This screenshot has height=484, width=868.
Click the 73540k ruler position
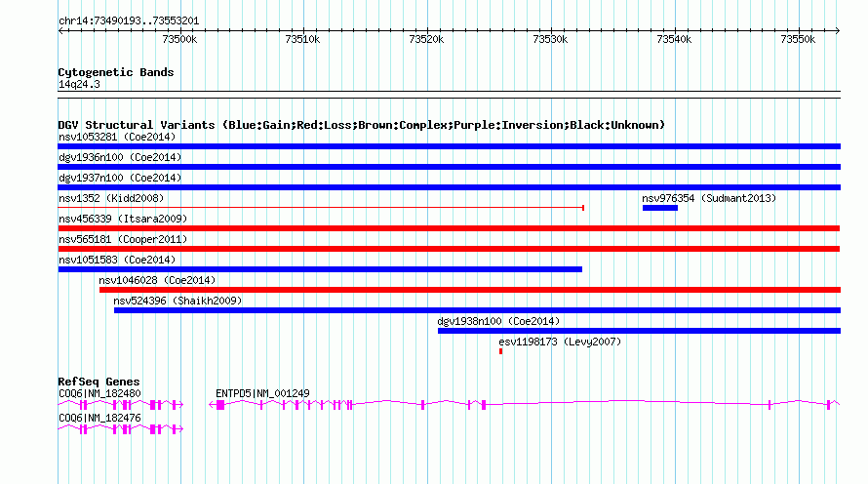[674, 39]
